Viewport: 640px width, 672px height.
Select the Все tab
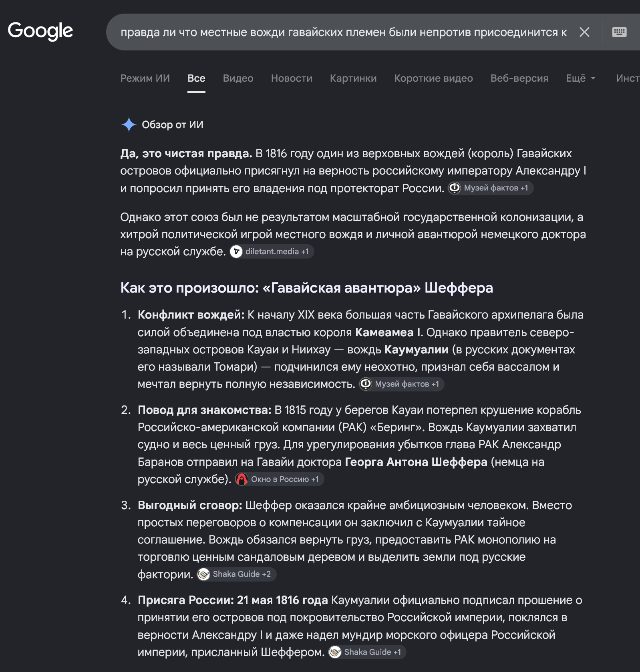click(196, 78)
